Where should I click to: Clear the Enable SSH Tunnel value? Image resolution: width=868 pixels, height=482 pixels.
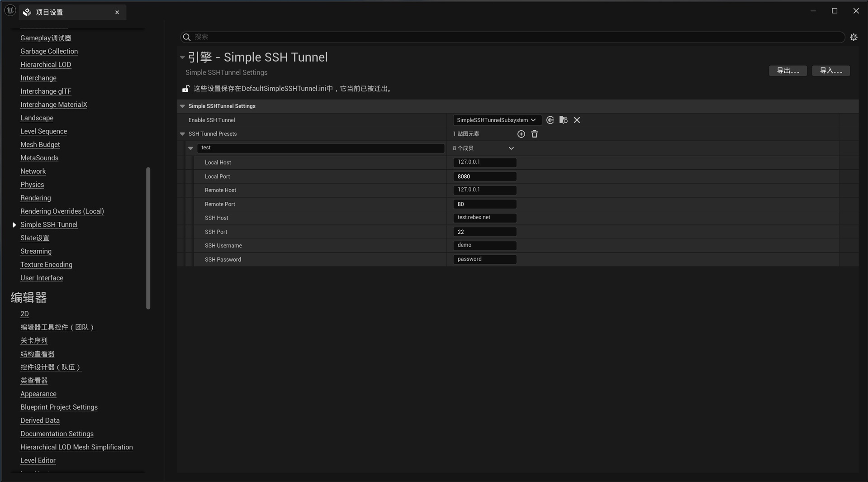[577, 120]
